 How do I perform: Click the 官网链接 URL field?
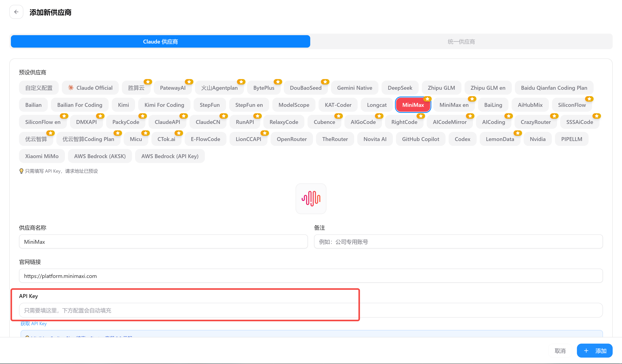[311, 276]
